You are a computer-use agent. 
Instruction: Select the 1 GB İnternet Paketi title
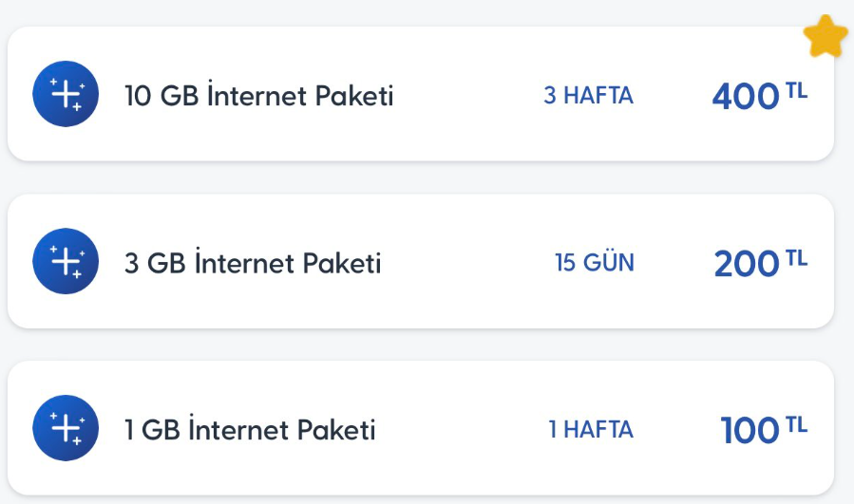250,429
